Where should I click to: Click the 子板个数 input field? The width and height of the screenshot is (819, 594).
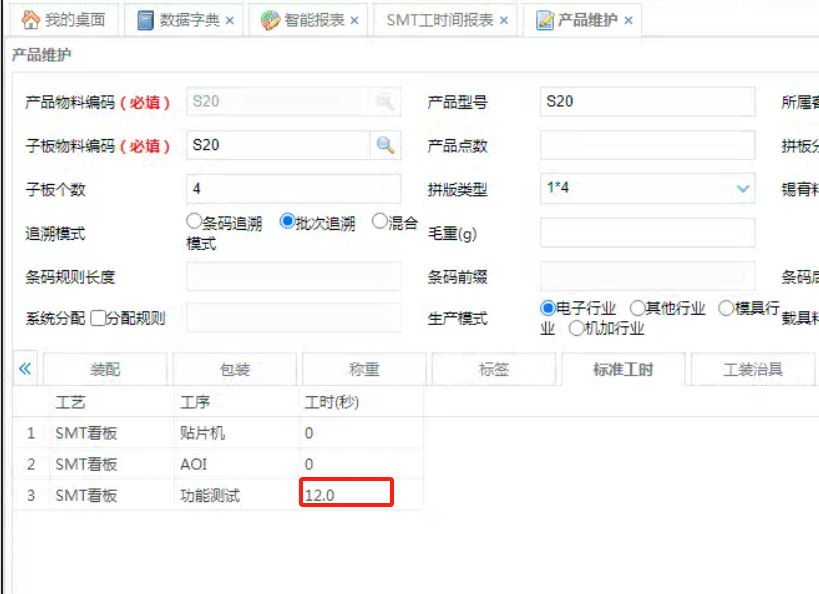tap(293, 189)
